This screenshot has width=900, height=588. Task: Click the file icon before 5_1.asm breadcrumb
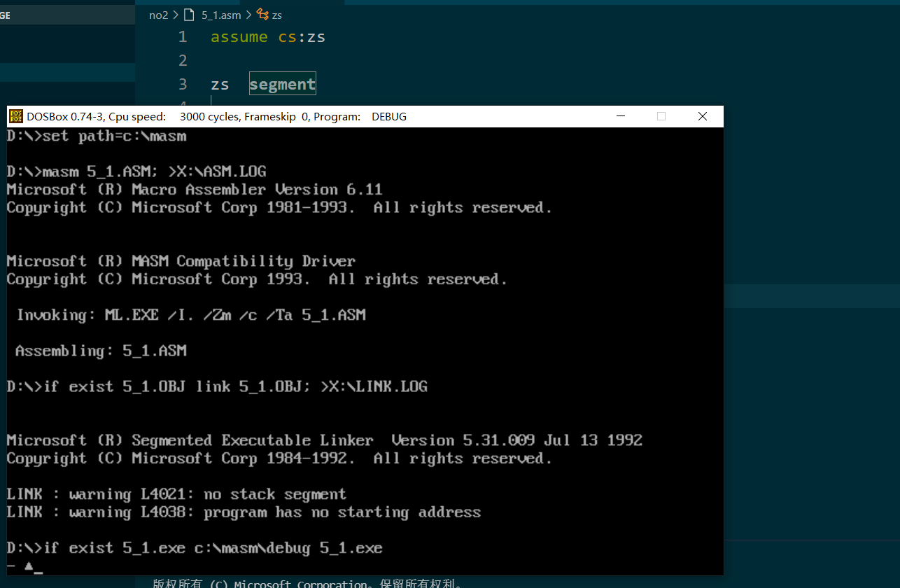(189, 15)
